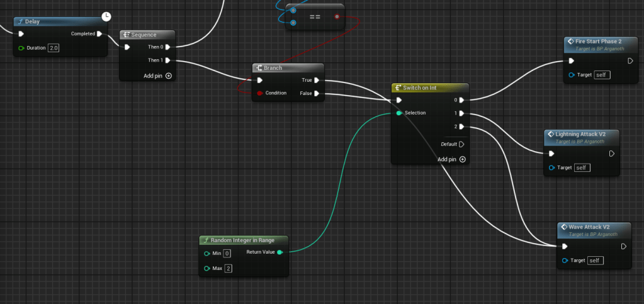Viewport: 644px width, 304px height.
Task: Click the Delay node Completed output pin
Action: (x=99, y=34)
